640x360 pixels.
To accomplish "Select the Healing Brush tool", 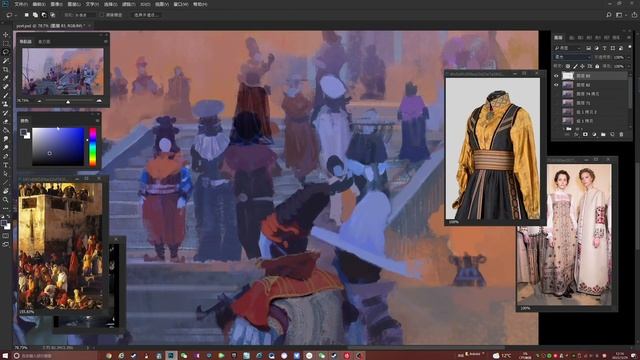I will 6,87.
